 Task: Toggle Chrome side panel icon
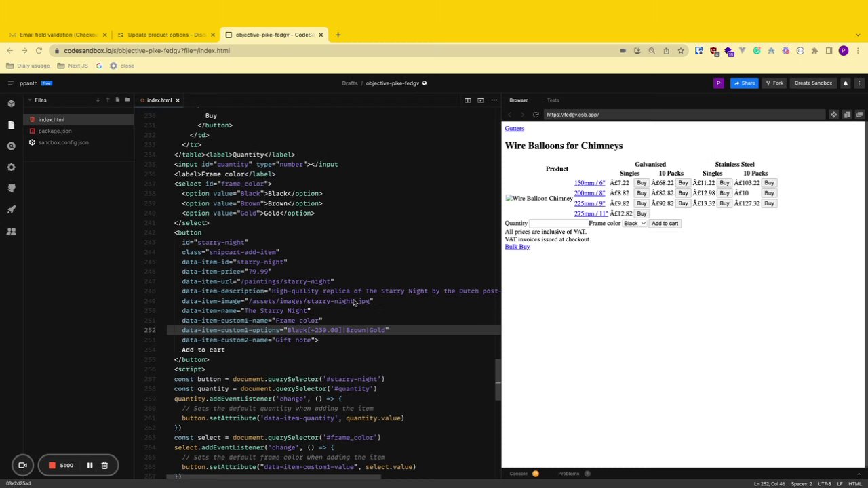(829, 51)
